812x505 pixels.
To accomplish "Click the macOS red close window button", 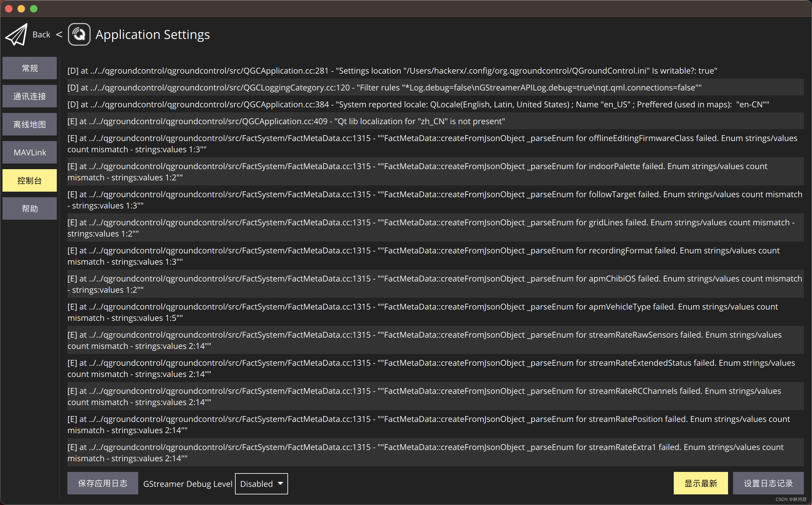I will click(x=9, y=9).
